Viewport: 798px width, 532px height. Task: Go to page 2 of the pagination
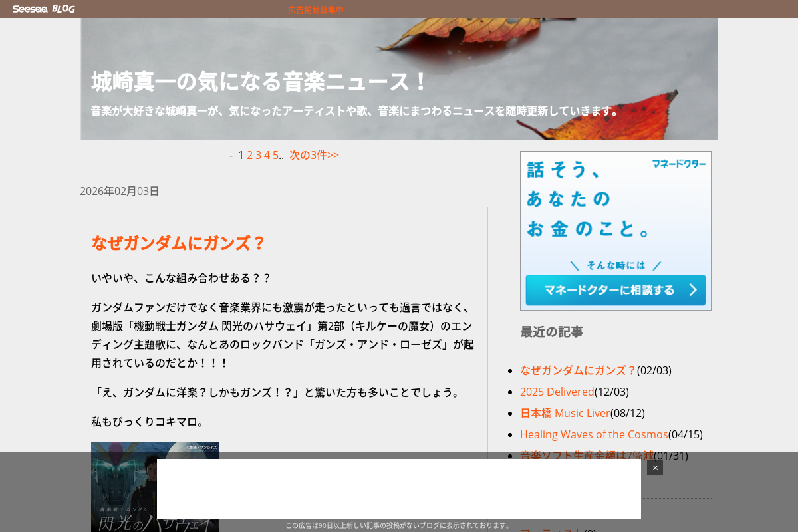pos(250,155)
